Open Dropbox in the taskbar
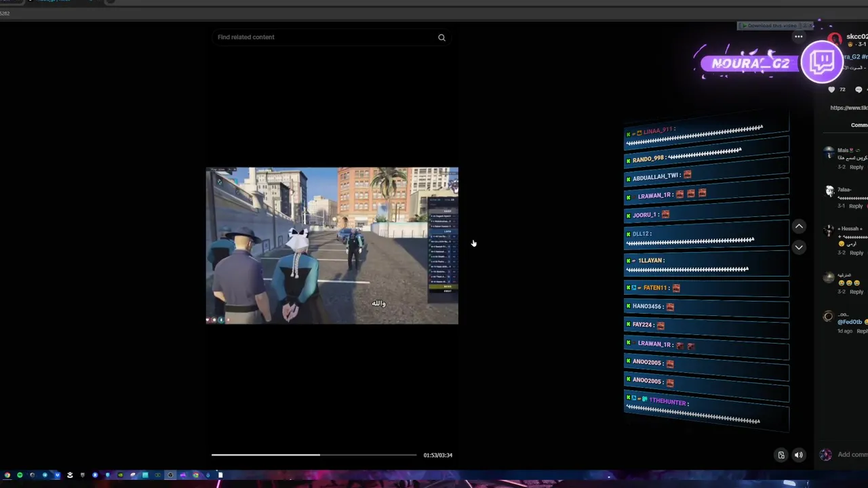This screenshot has height=488, width=868. [58, 475]
